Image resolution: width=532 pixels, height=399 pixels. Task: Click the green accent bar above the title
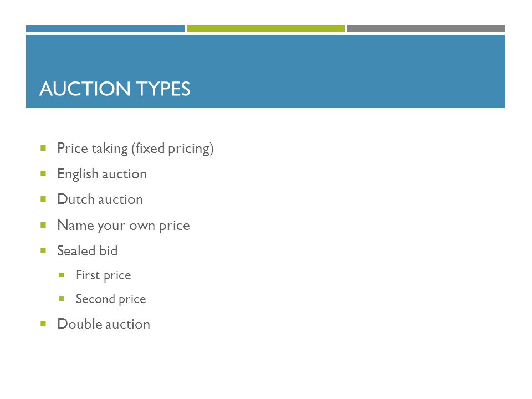pyautogui.click(x=266, y=29)
